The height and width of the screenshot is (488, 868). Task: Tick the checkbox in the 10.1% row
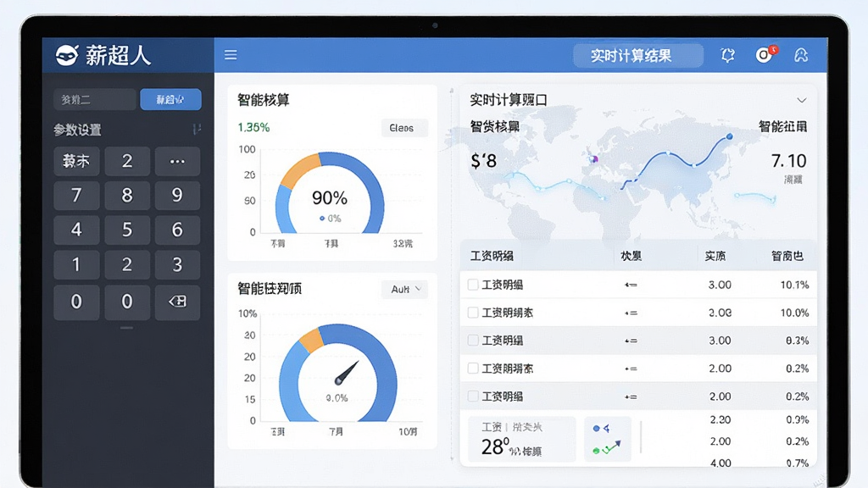tap(473, 285)
